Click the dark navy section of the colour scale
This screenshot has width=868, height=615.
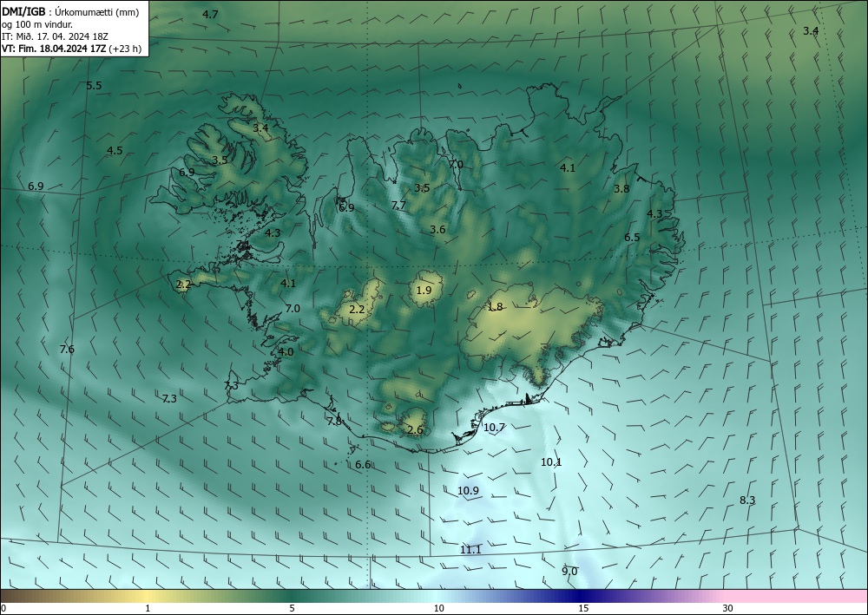pos(582,596)
